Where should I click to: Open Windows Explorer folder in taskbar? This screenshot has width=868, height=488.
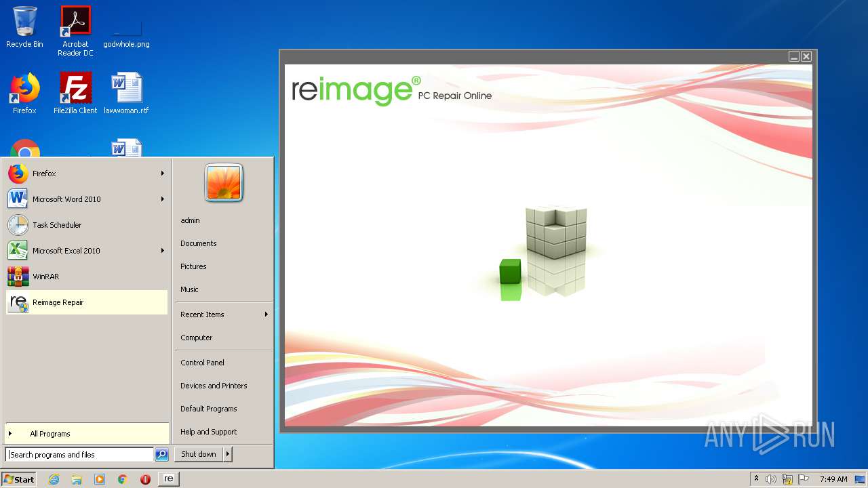(77, 479)
